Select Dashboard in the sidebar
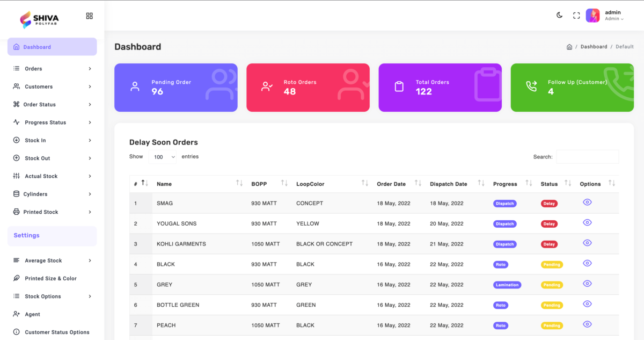Viewport: 644px width, 340px height. click(52, 47)
